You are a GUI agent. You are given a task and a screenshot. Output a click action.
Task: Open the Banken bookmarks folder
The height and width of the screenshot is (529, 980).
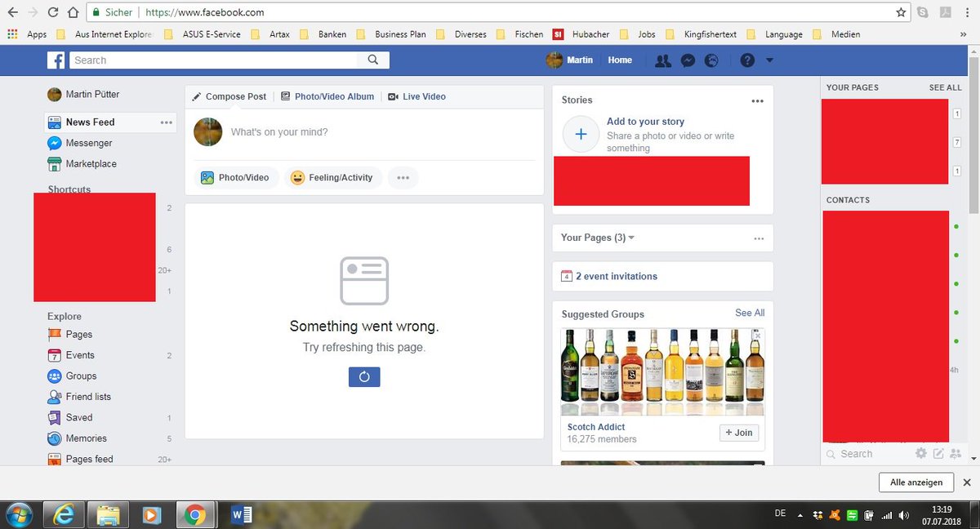coord(323,35)
